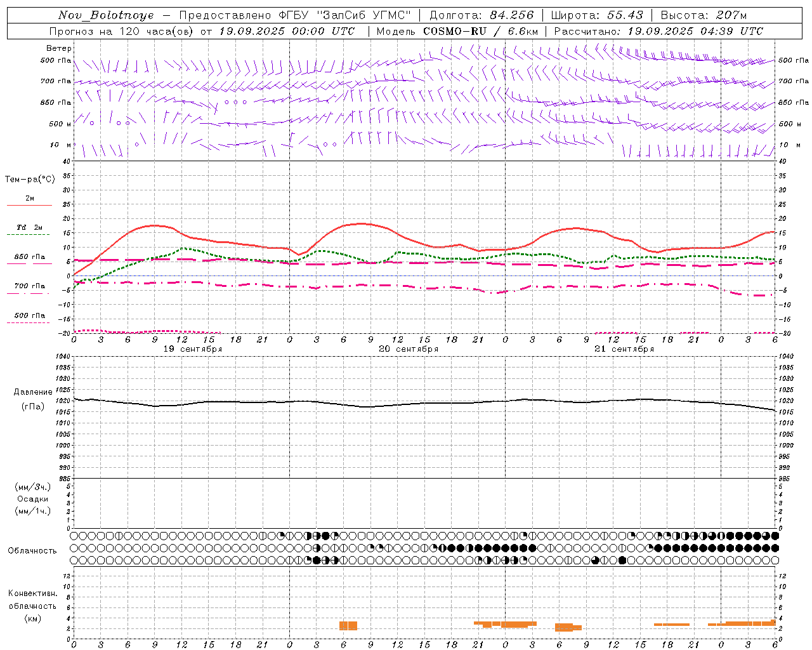Image resolution: width=812 pixels, height=650 pixels.
Task: Click the 'Ветер' wind panel label
Action: [x=59, y=48]
